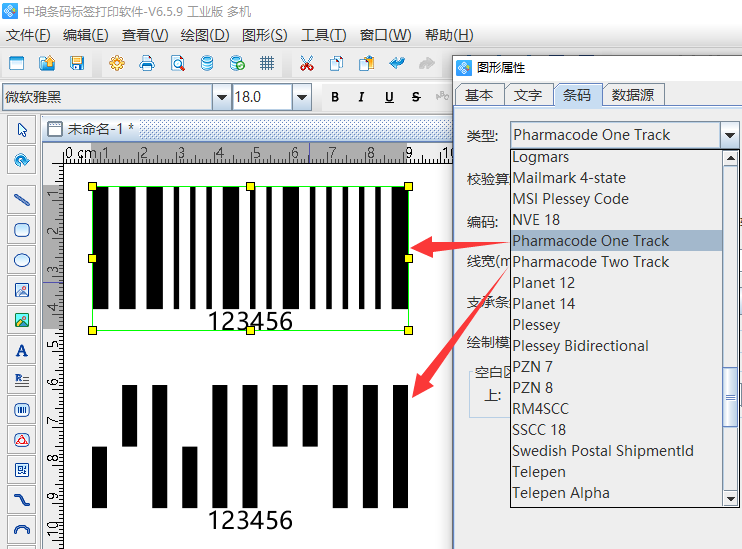This screenshot has width=742, height=549.
Task: Undo last action blue arrow
Action: [397, 63]
